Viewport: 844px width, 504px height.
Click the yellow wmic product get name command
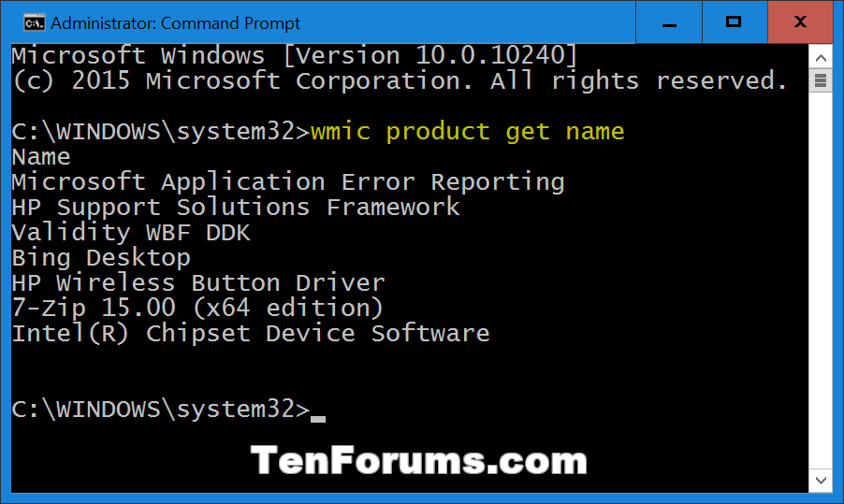467,132
